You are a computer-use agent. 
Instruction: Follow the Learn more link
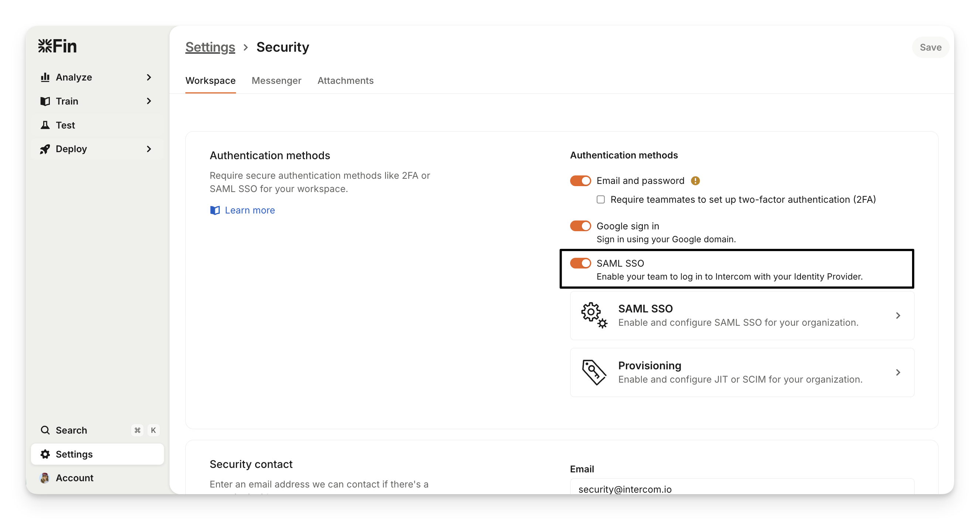(x=250, y=211)
